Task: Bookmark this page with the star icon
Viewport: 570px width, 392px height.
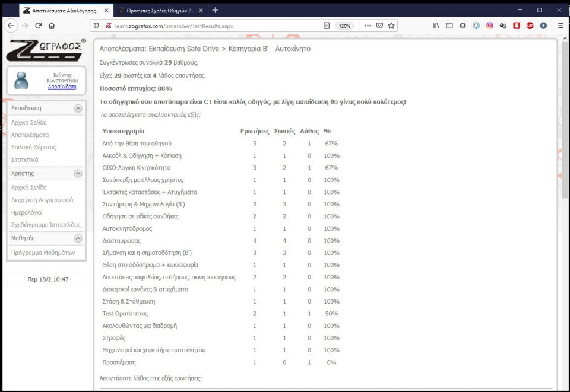Action: click(391, 26)
